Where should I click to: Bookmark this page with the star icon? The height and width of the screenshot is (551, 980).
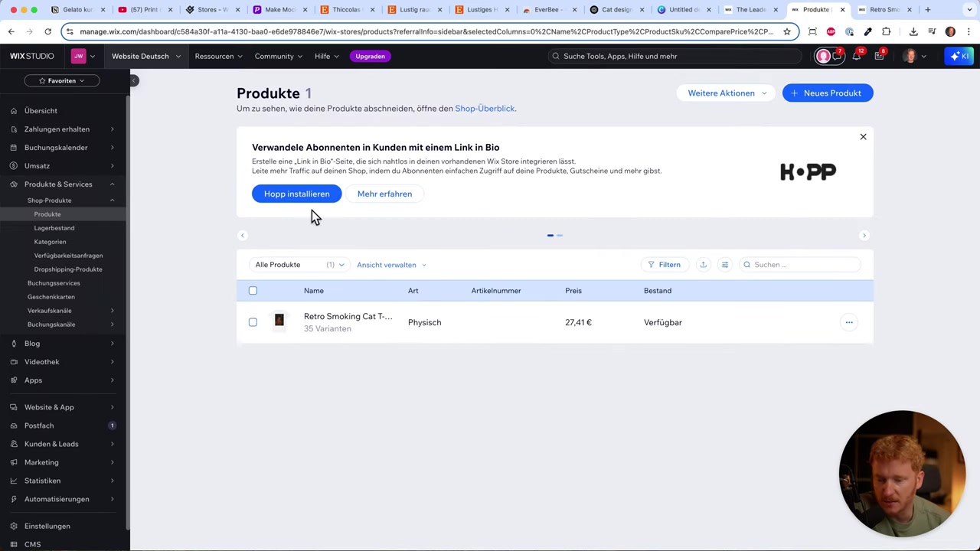[786, 31]
